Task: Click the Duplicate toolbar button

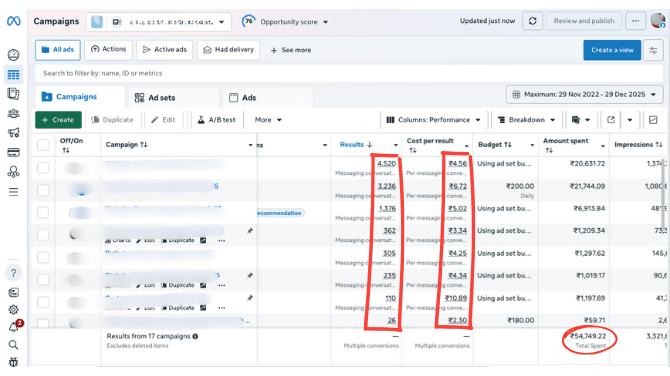Action: click(x=112, y=120)
